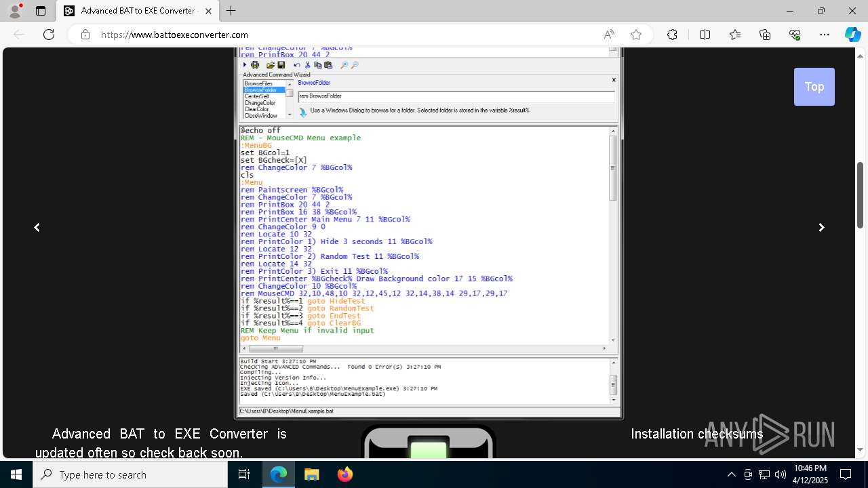Open File Explorer from the taskbar
The image size is (868, 488).
pos(311,474)
